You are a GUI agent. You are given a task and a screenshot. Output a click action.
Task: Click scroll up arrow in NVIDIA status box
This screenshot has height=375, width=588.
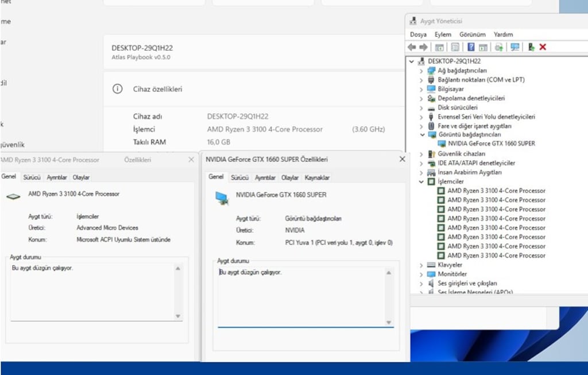[x=389, y=273]
